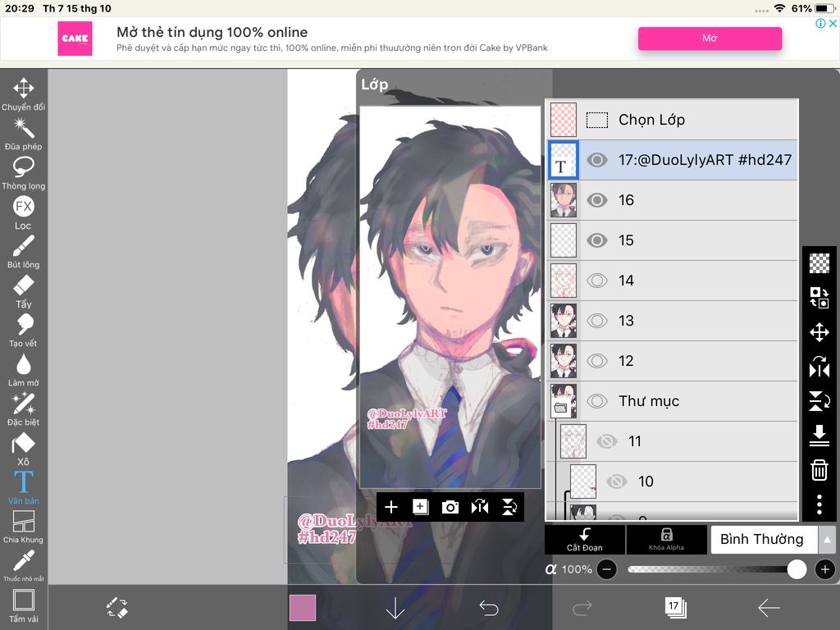Show hidden layer 10

click(617, 481)
